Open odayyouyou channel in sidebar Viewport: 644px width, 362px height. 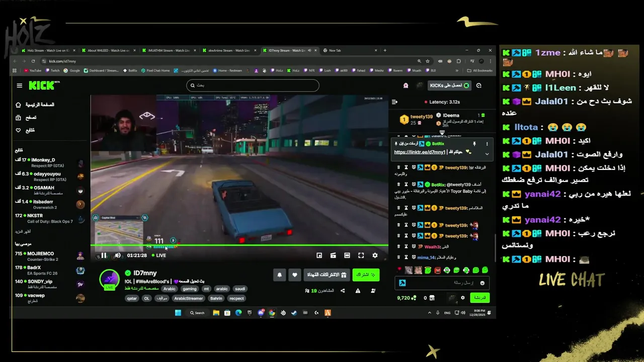coord(50,176)
